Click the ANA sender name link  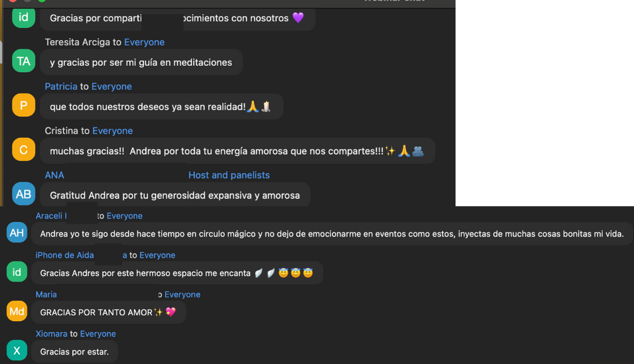coord(55,175)
